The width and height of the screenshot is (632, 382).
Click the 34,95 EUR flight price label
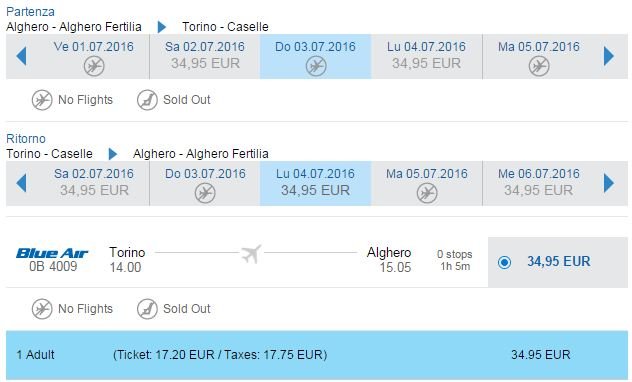559,261
